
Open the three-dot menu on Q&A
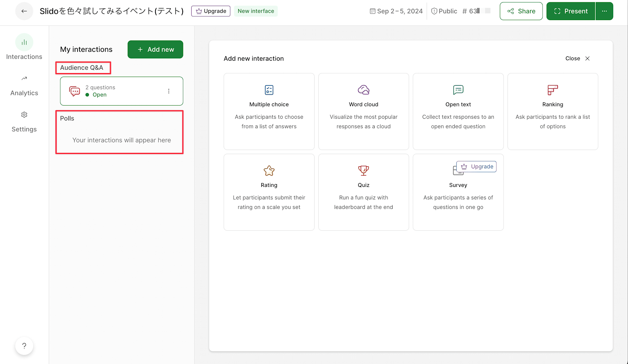coord(169,91)
